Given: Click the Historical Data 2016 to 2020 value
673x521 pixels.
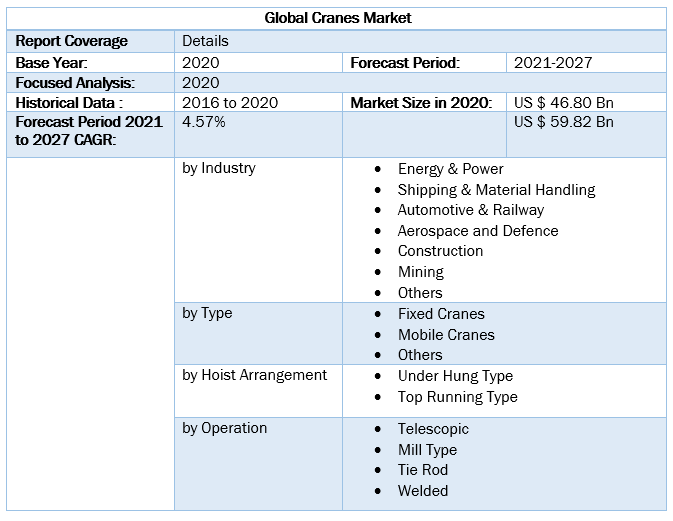Looking at the screenshot, I should 230,102.
